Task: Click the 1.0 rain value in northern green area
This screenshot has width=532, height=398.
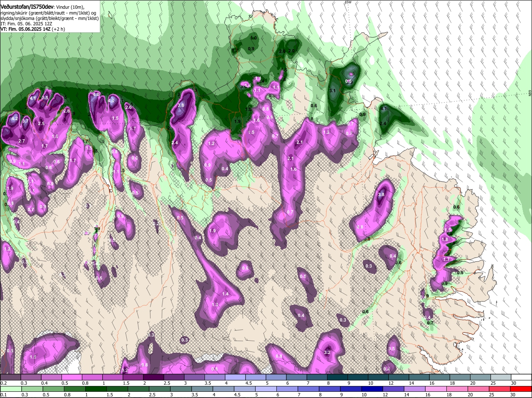Action: [x=254, y=38]
